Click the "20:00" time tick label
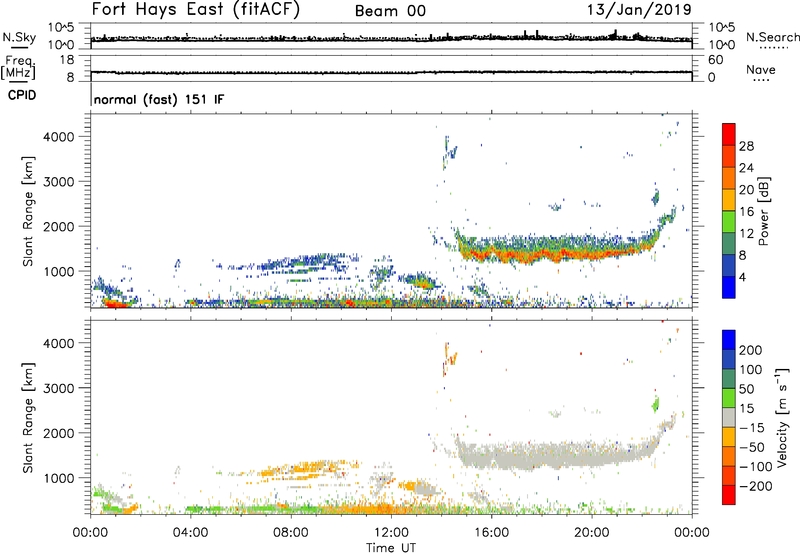800x554 pixels. (591, 533)
